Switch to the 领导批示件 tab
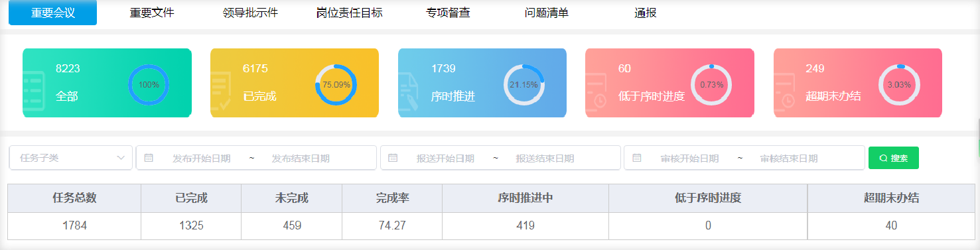Viewport: 980px width, 250px height. (x=250, y=13)
